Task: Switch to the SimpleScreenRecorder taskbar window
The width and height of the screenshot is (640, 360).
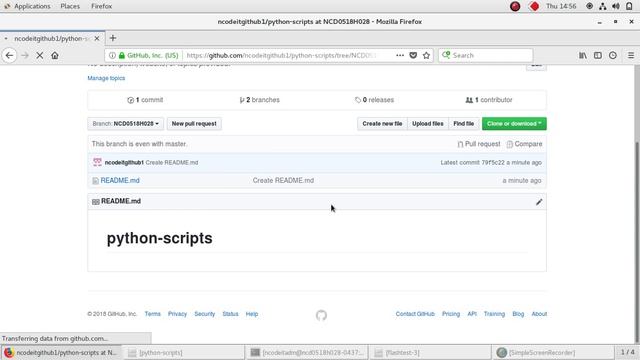Action: point(553,353)
